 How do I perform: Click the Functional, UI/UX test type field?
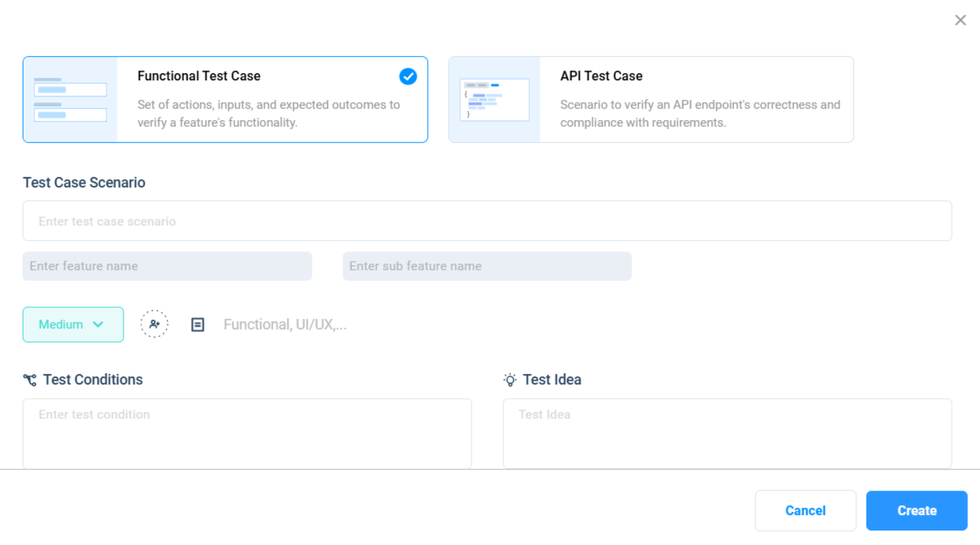click(x=285, y=324)
